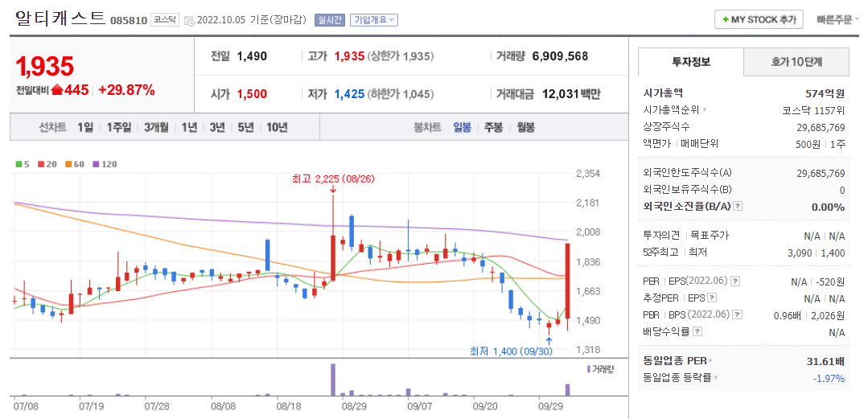Click help icon next to PER EPS(2022.06)
Viewport: 868px width, 419px height.
pos(735,281)
